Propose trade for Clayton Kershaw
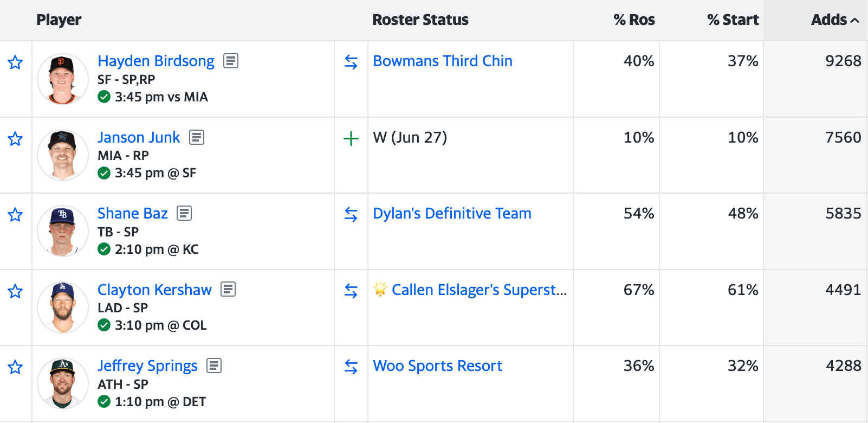 (x=351, y=291)
